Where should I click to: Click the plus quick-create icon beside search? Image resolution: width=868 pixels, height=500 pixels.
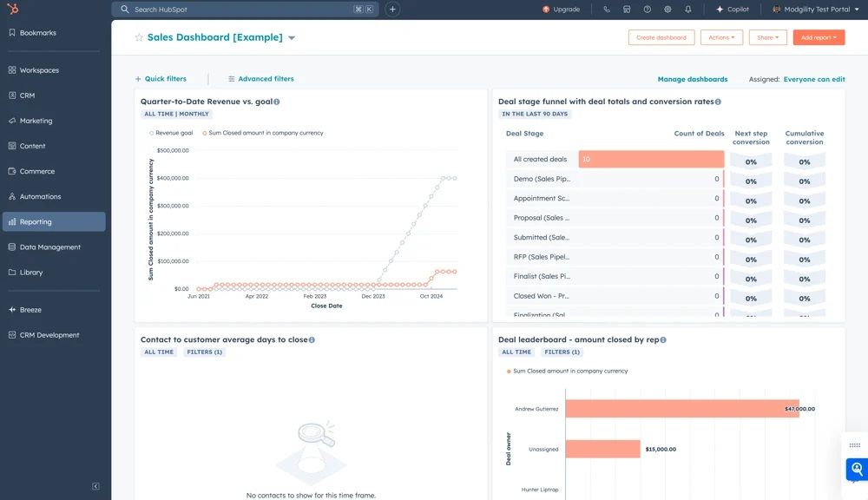coord(392,10)
